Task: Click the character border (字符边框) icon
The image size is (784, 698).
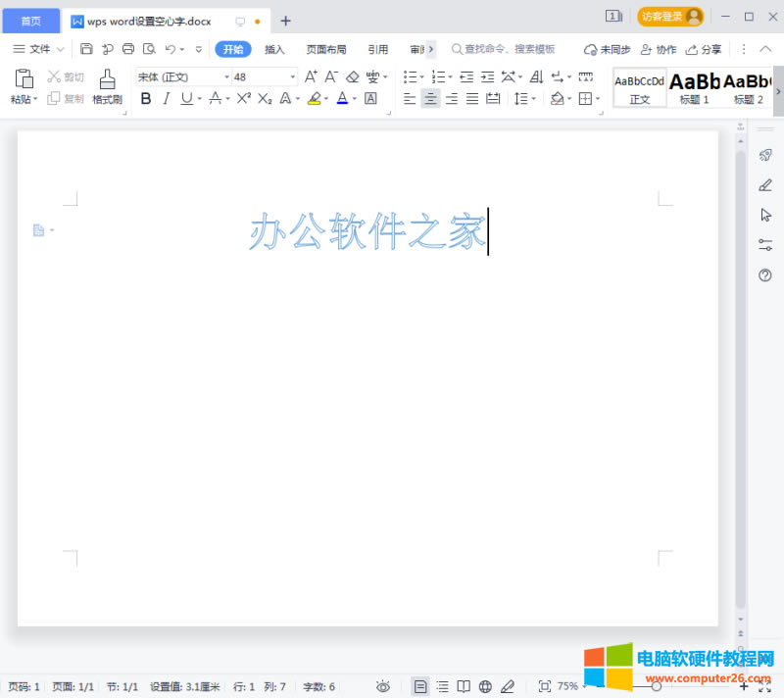Action: pyautogui.click(x=370, y=98)
